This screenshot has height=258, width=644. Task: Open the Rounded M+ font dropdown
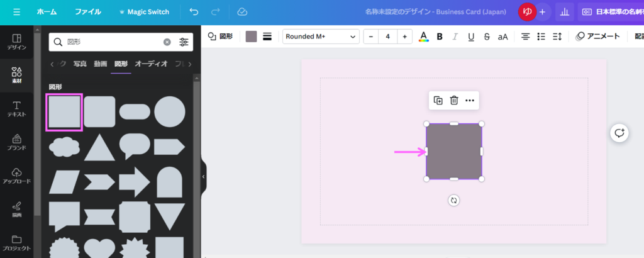(x=321, y=36)
